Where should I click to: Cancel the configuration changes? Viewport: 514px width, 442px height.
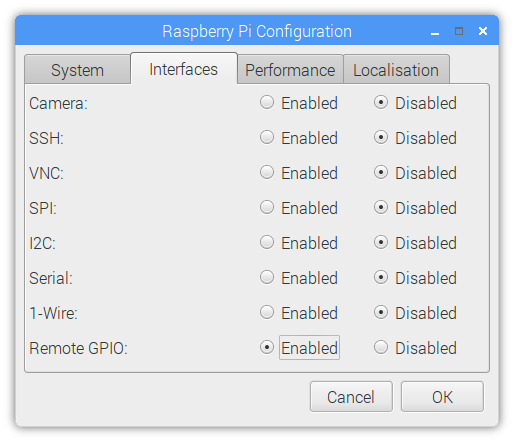pyautogui.click(x=351, y=397)
